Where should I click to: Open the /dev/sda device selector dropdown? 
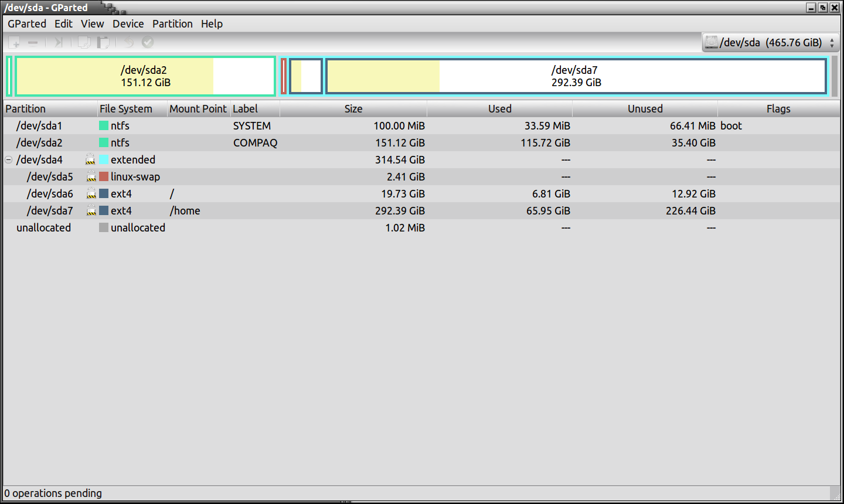tap(770, 42)
